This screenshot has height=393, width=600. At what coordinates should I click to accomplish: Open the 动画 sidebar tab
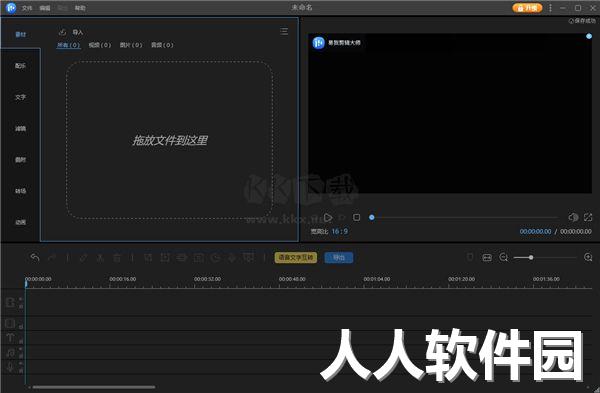(x=20, y=222)
